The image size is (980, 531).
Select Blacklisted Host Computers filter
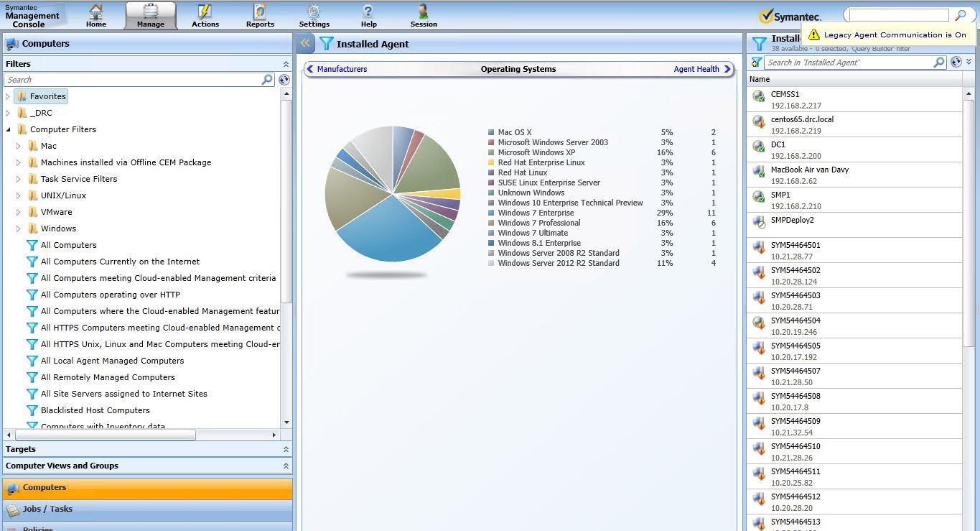click(95, 410)
